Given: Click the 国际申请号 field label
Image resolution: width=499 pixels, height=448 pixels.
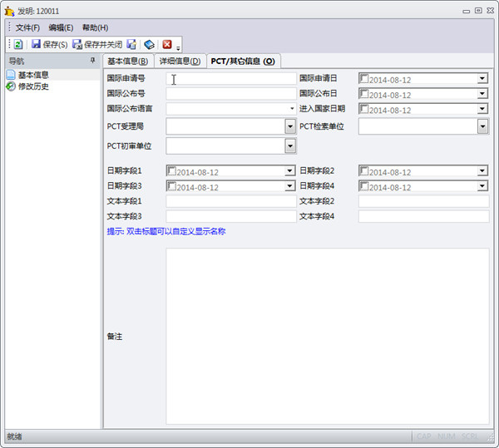Looking at the screenshot, I should pyautogui.click(x=126, y=78).
